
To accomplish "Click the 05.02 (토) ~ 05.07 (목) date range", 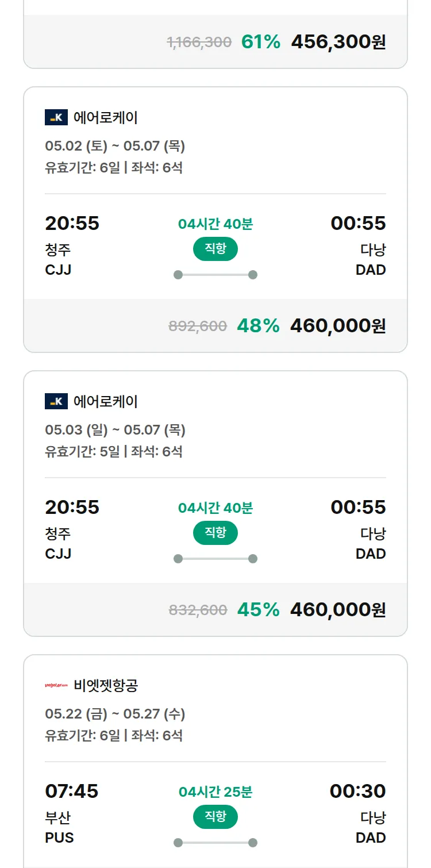I will pyautogui.click(x=115, y=146).
